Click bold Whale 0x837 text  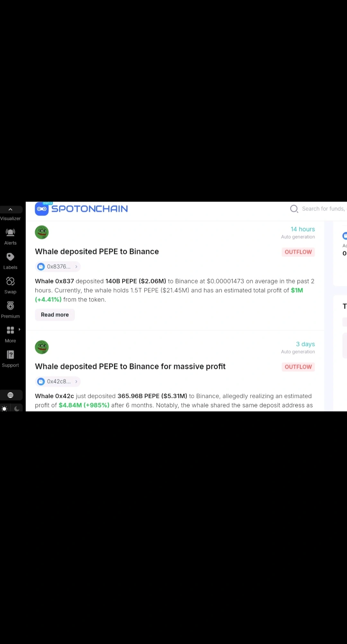click(x=55, y=281)
